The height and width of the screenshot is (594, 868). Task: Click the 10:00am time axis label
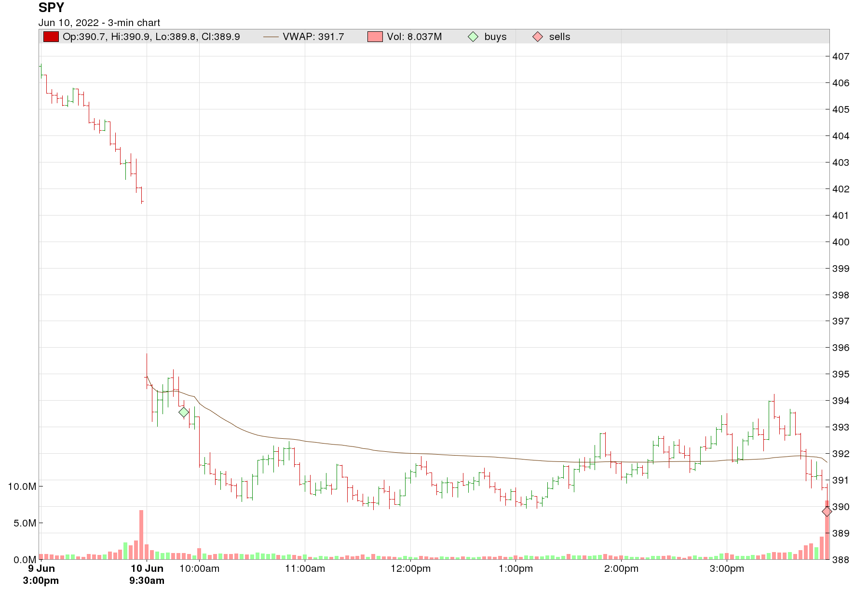coord(200,568)
